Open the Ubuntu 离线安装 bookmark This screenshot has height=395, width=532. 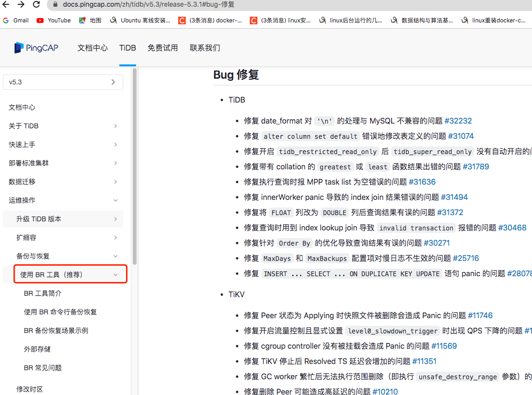click(140, 21)
